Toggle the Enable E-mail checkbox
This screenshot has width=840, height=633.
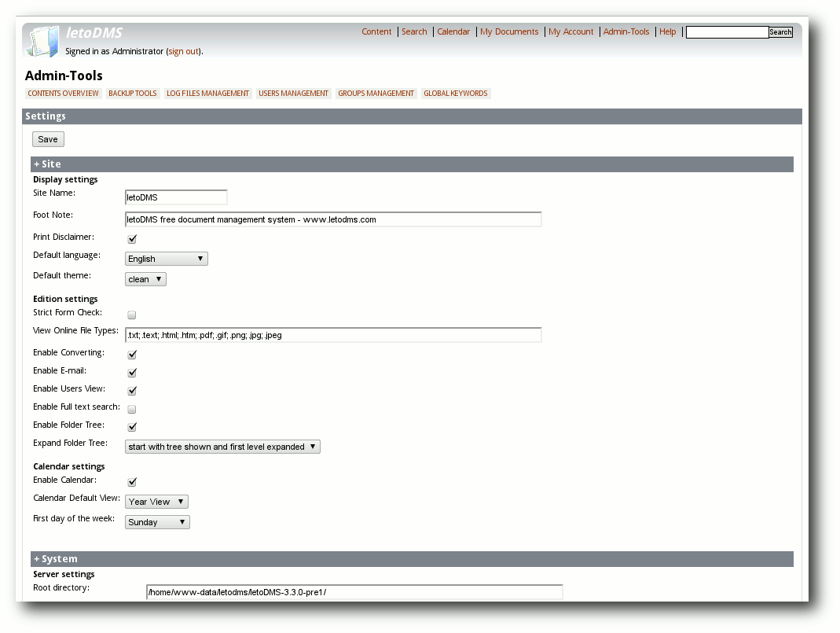132,373
